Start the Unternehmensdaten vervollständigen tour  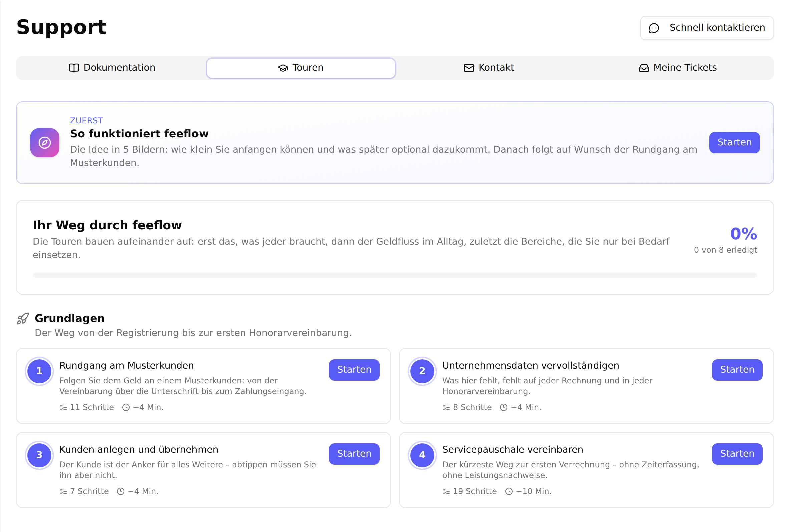click(x=737, y=370)
